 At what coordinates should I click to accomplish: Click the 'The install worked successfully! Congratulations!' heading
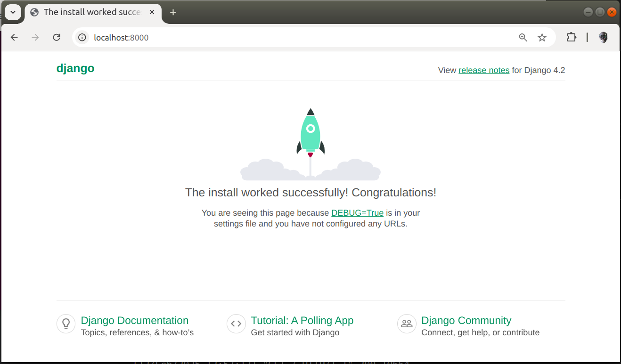[x=310, y=193]
